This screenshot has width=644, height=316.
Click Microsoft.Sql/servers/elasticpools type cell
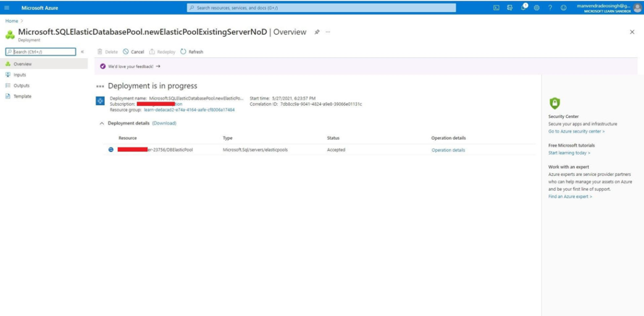(x=255, y=150)
